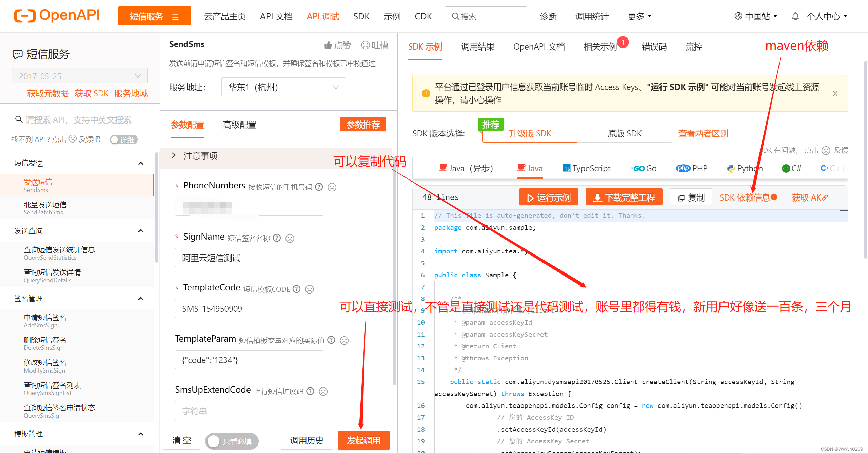Select API version 2017-05-25 dropdown
Screen dimensions: 868x454
coord(80,76)
